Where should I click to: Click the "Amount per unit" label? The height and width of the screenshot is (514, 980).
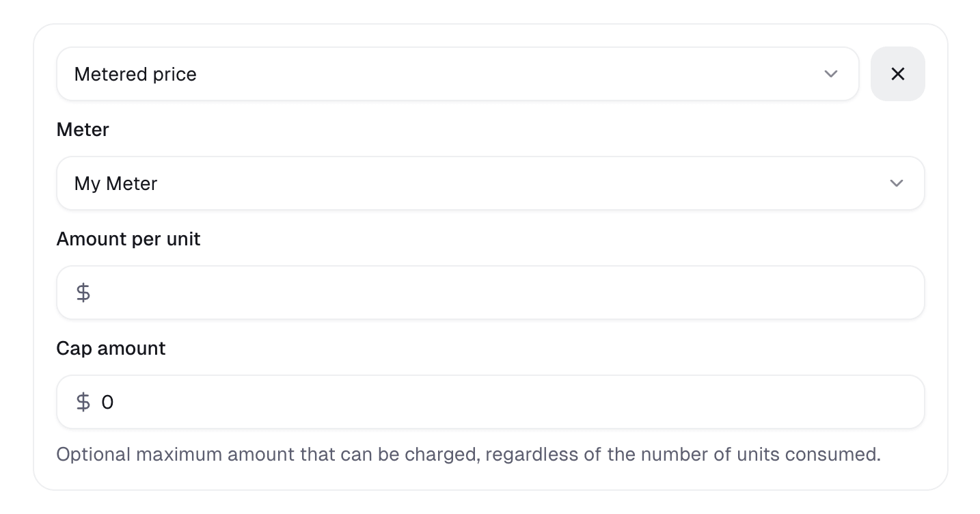tap(128, 239)
